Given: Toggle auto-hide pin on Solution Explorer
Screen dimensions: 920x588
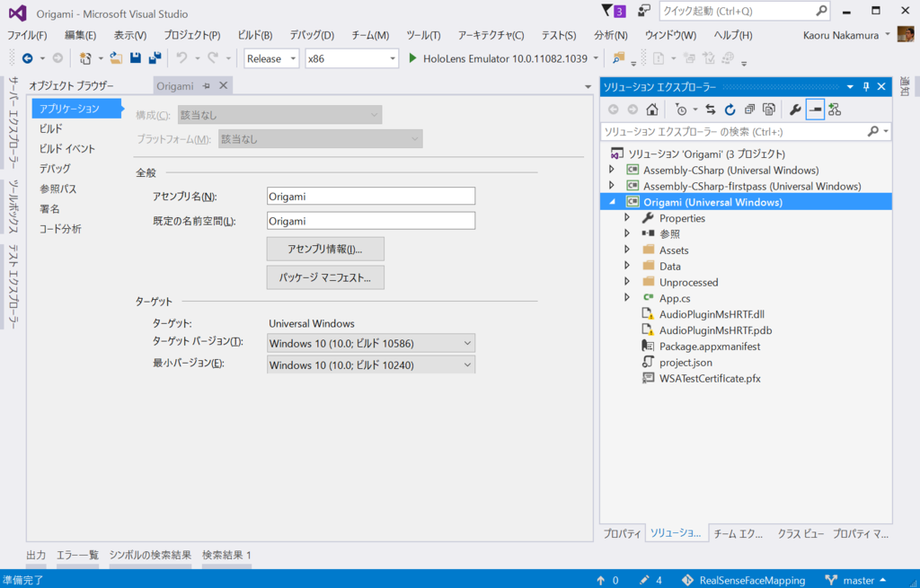Looking at the screenshot, I should pyautogui.click(x=866, y=87).
